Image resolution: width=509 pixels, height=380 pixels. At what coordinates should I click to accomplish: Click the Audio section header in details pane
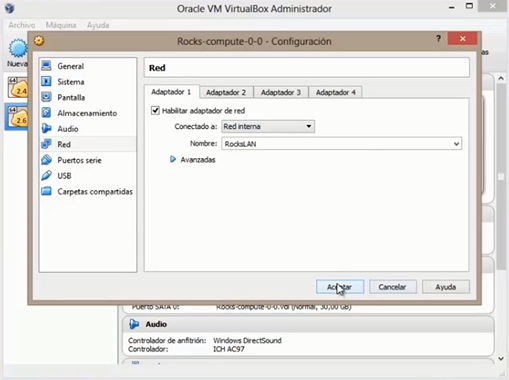[308, 324]
